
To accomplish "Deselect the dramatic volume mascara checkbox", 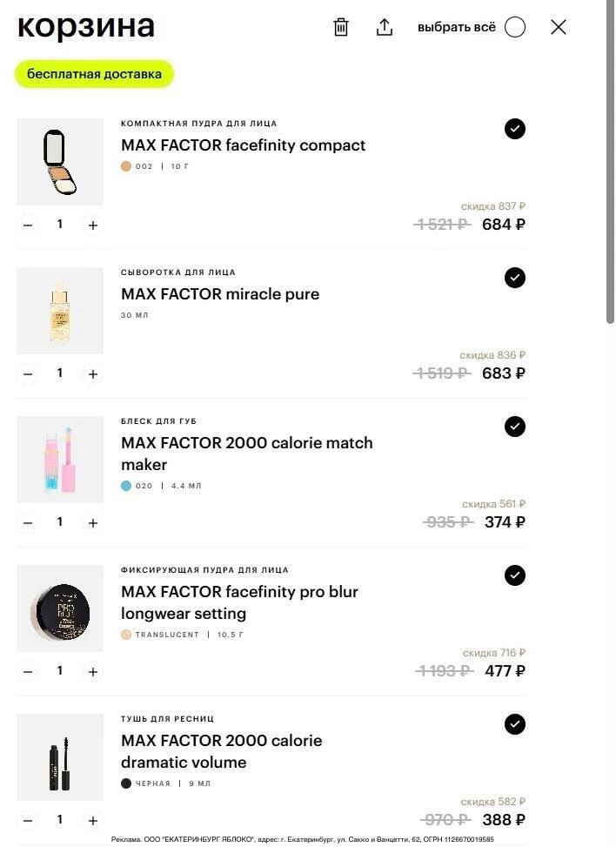I will tap(515, 724).
